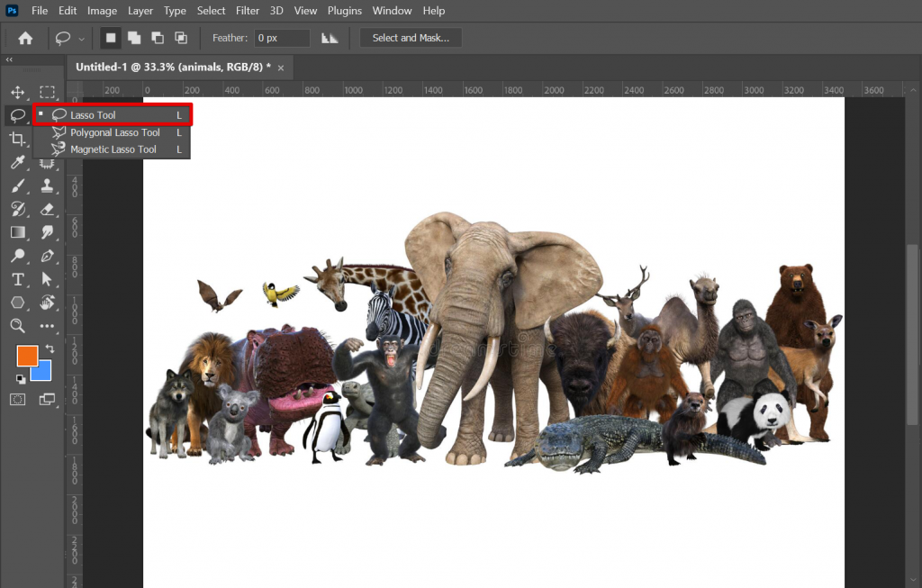Viewport: 922px width, 588px height.
Task: Click inside the Feather value field
Action: click(282, 38)
